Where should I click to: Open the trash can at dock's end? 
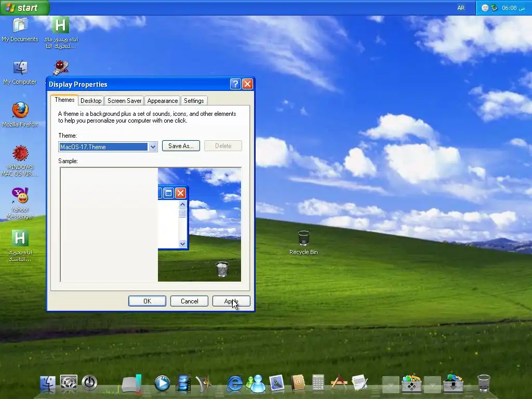click(484, 383)
